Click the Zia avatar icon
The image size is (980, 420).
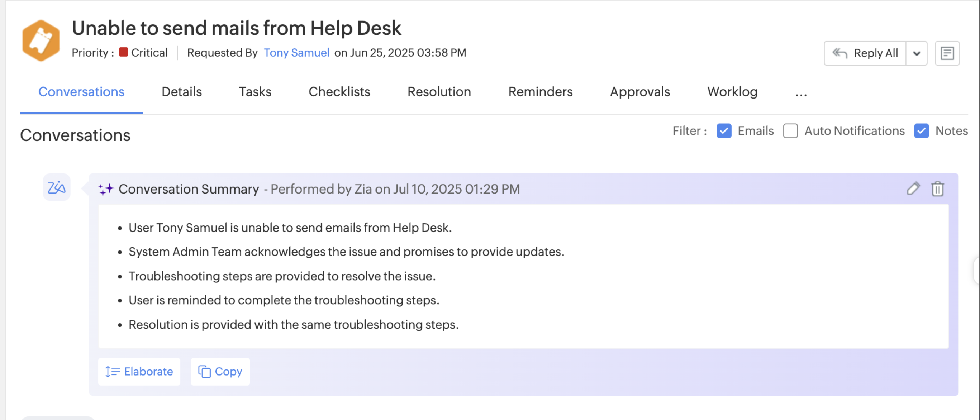tap(56, 187)
